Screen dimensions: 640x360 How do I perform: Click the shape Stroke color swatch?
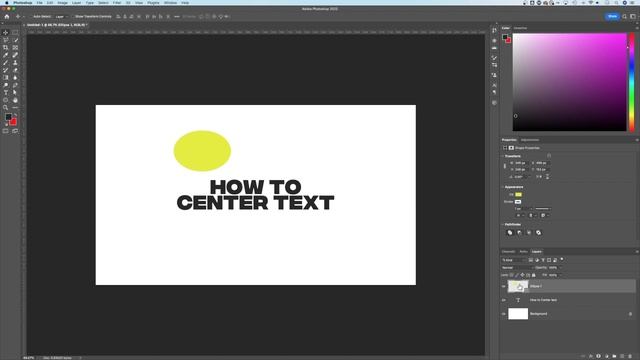click(518, 202)
